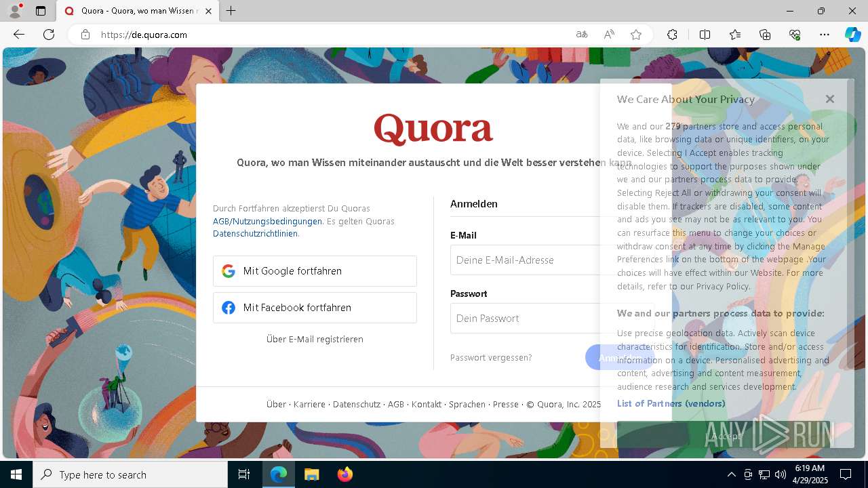Open the Datenschutz footer link
The height and width of the screenshot is (488, 868).
pos(357,404)
